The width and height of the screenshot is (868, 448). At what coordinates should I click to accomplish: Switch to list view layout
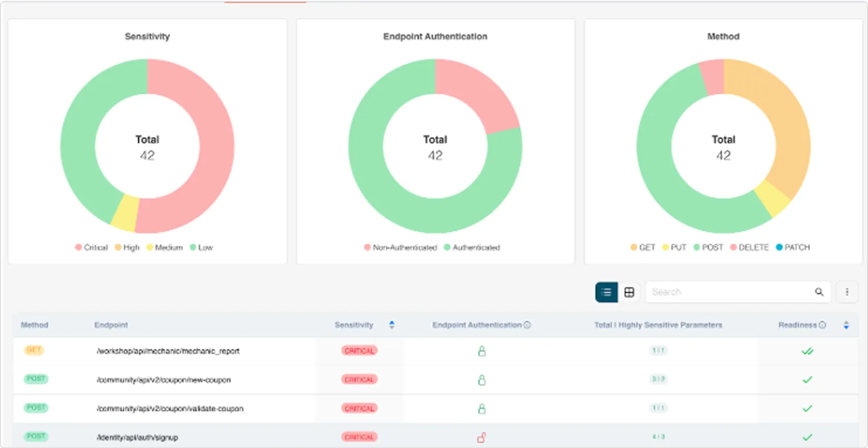[607, 292]
